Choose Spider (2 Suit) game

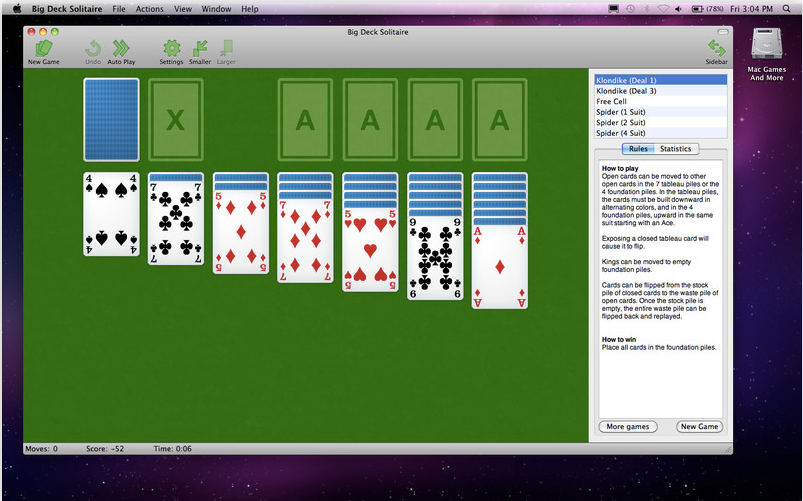point(661,122)
